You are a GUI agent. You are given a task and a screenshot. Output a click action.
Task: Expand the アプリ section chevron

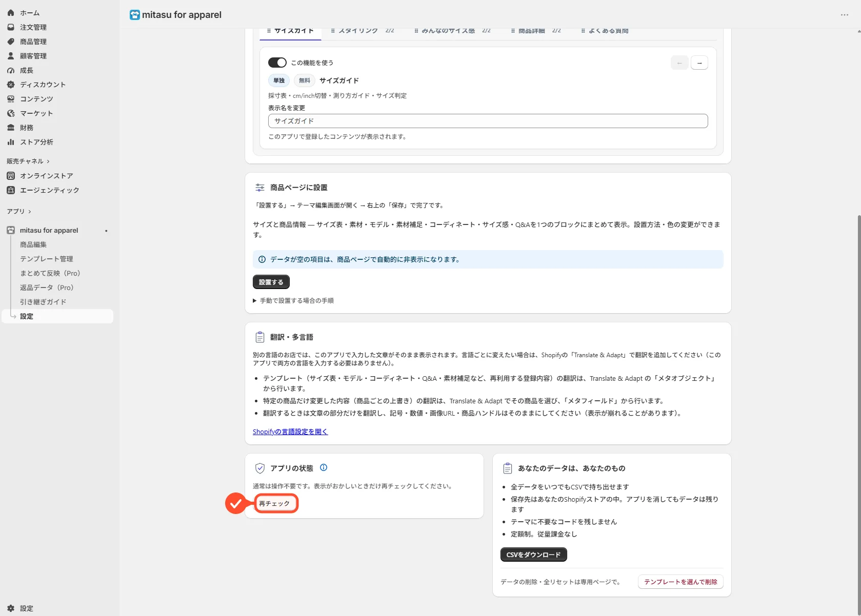(30, 212)
